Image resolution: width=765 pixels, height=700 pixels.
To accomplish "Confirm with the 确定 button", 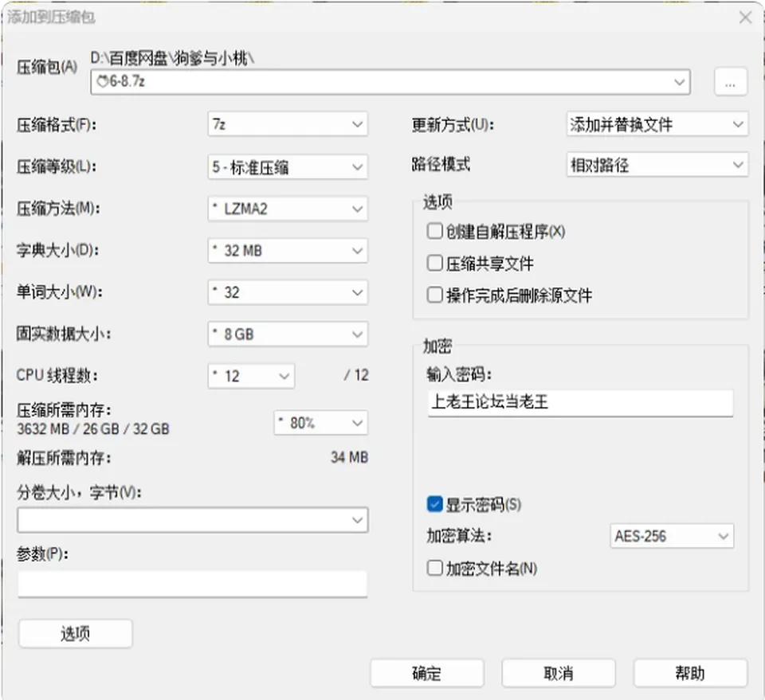I will coord(427,674).
